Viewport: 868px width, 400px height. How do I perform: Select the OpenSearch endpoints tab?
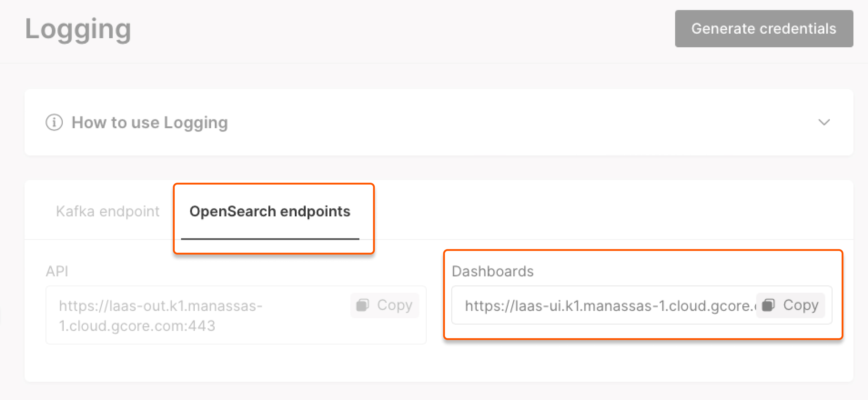[x=270, y=211]
